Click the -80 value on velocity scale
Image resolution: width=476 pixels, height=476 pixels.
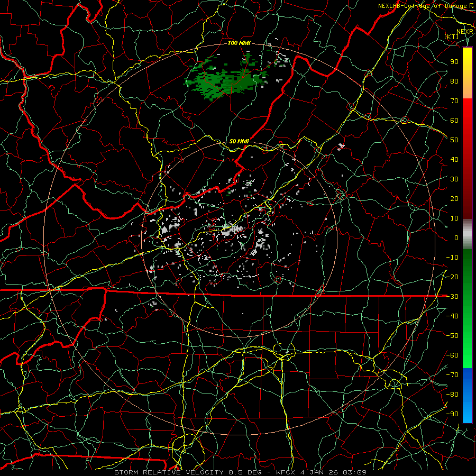tap(452, 395)
